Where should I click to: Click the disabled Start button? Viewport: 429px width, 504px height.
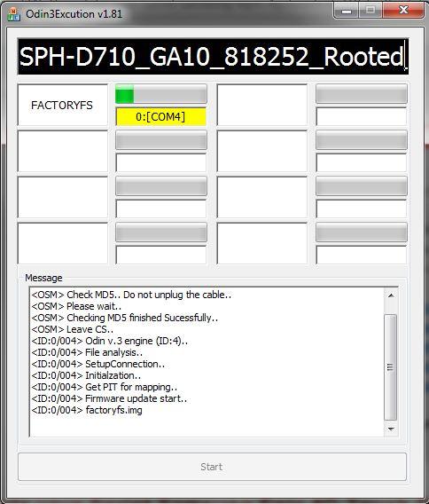pyautogui.click(x=212, y=467)
